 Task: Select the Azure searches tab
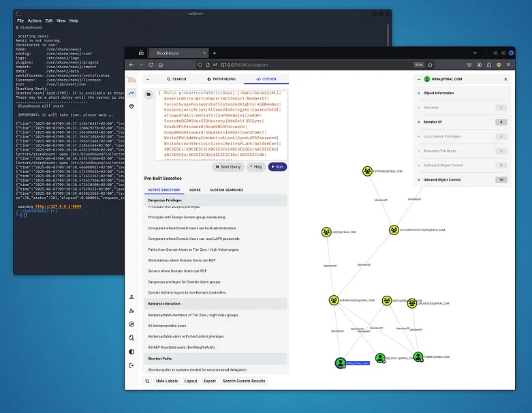tap(195, 189)
